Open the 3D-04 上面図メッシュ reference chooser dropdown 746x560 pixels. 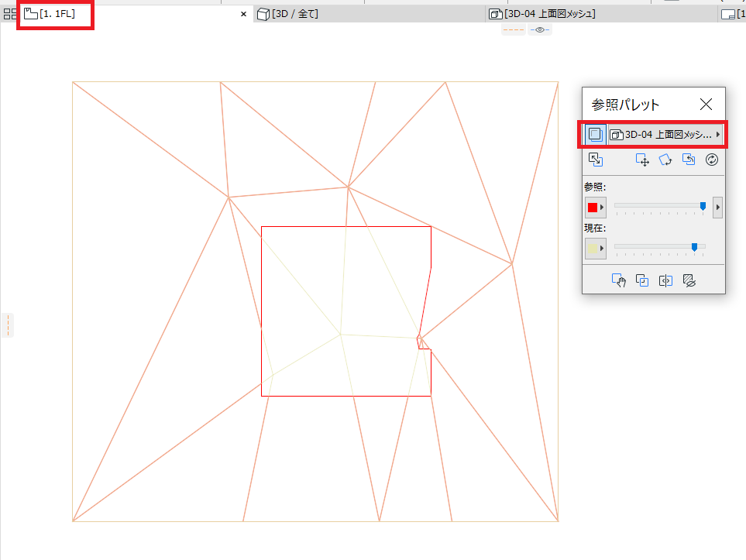point(665,135)
